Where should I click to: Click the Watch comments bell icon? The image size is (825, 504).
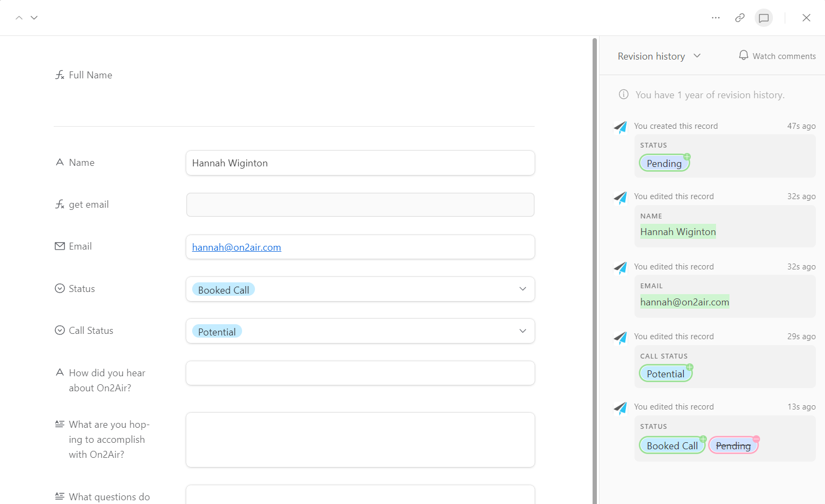pos(743,55)
